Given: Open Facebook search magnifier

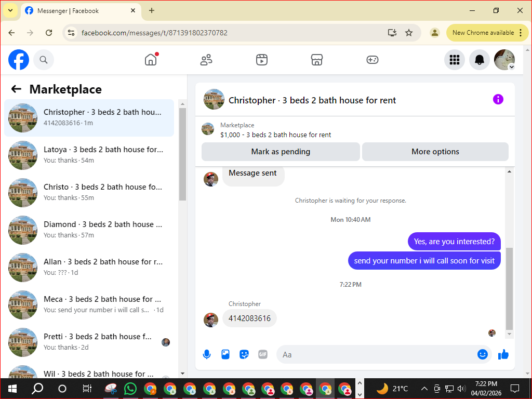Looking at the screenshot, I should click(x=44, y=60).
